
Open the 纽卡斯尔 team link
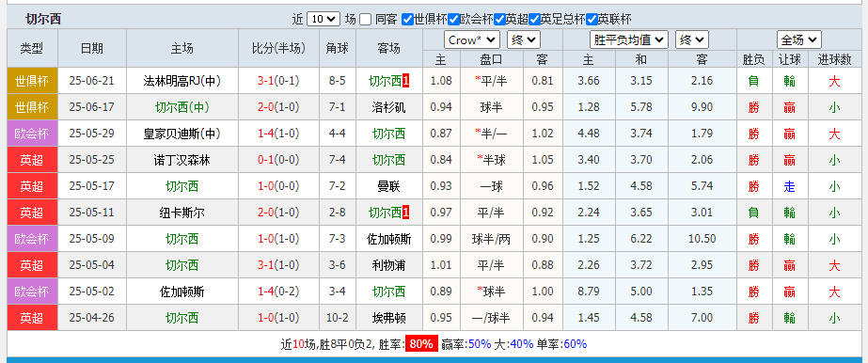(182, 213)
